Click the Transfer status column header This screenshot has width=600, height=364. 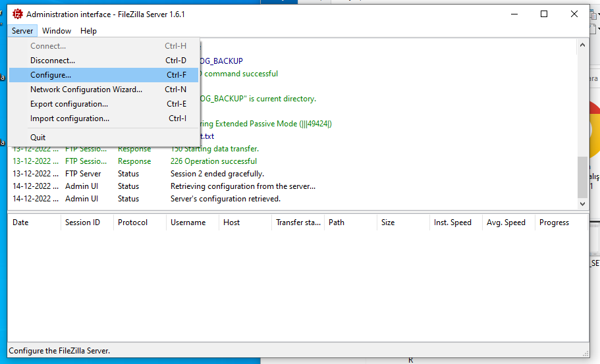pyautogui.click(x=298, y=222)
